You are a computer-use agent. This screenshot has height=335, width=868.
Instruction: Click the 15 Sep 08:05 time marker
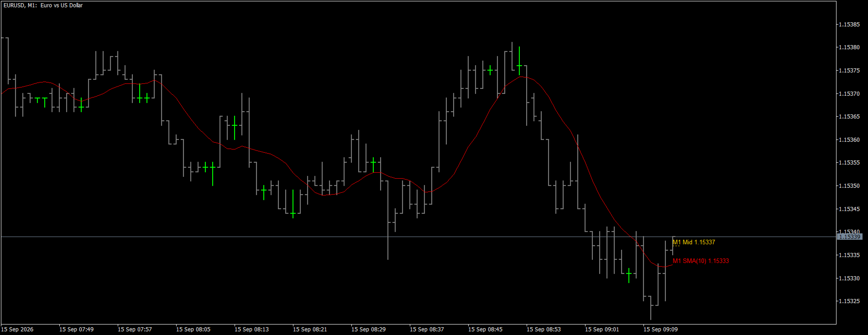point(193,329)
